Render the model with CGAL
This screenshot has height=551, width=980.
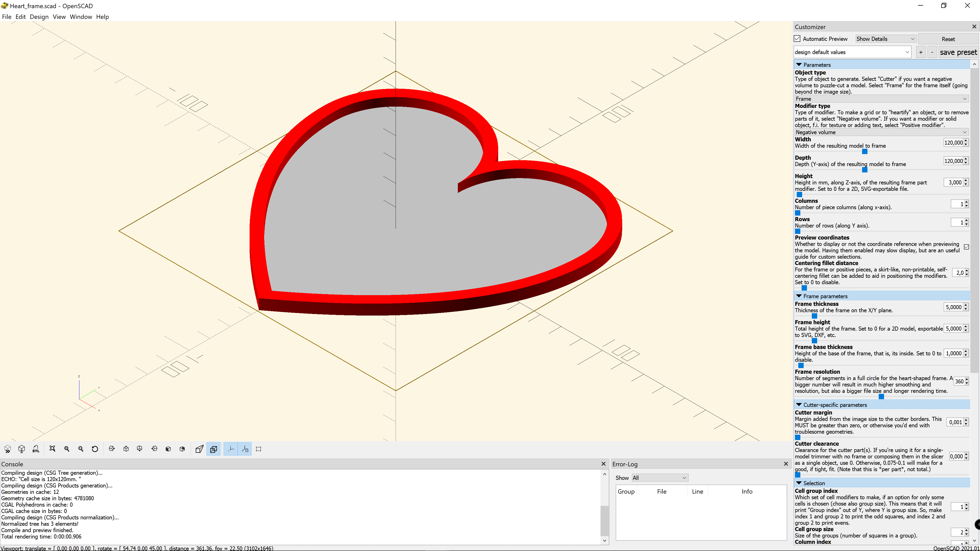coord(22,449)
